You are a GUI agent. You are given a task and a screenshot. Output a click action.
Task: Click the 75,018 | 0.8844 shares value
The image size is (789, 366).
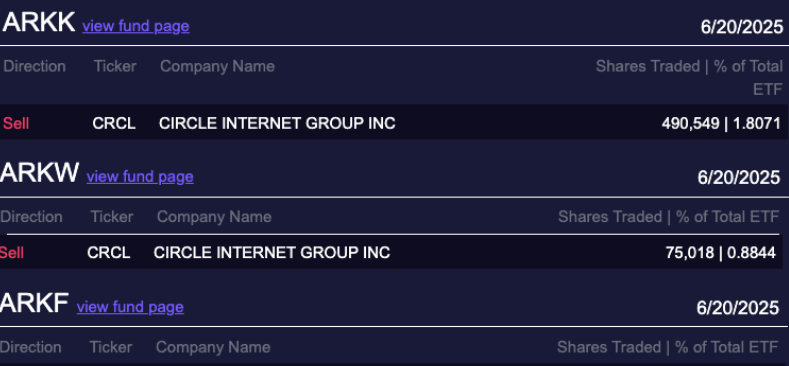tap(721, 253)
